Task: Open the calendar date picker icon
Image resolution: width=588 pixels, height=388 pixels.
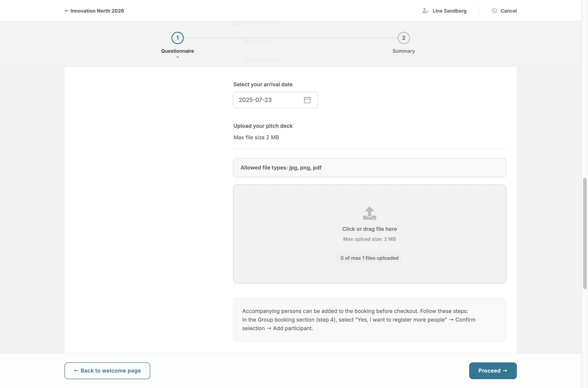Action: 307,100
